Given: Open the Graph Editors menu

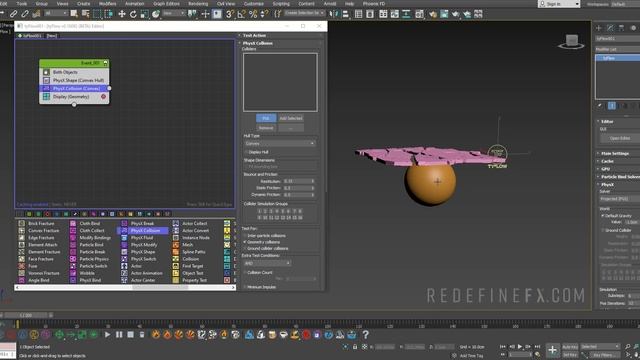Looking at the screenshot, I should click(166, 4).
